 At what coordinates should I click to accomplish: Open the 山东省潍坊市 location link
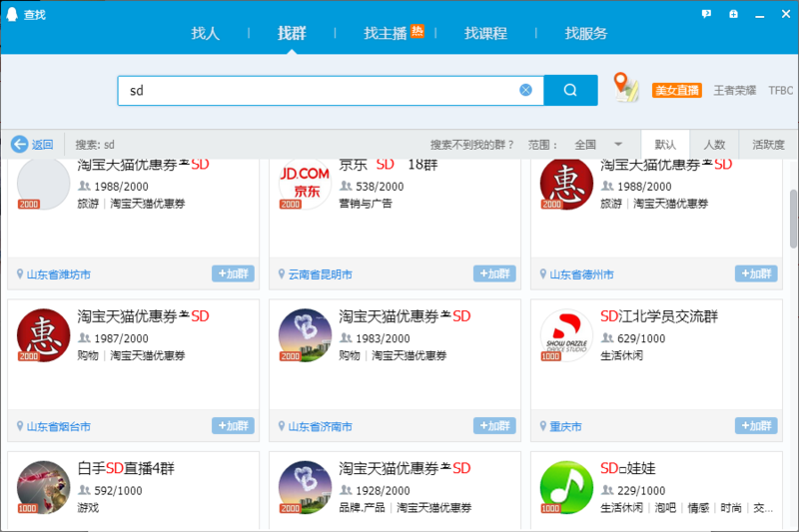(x=59, y=274)
